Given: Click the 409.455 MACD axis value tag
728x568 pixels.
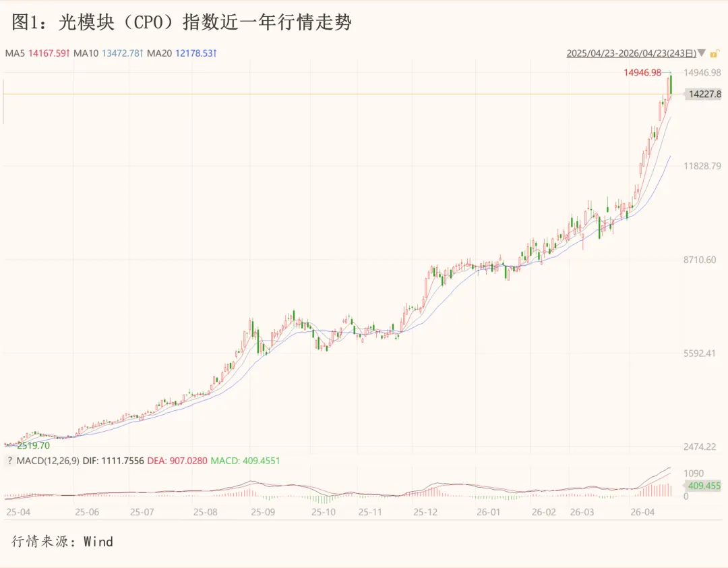Looking at the screenshot, I should click(x=704, y=485).
